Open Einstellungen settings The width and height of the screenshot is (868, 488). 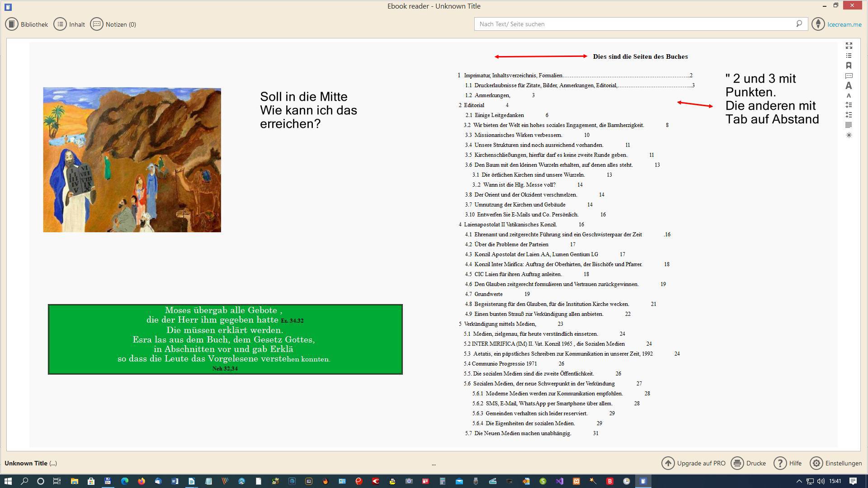[836, 463]
